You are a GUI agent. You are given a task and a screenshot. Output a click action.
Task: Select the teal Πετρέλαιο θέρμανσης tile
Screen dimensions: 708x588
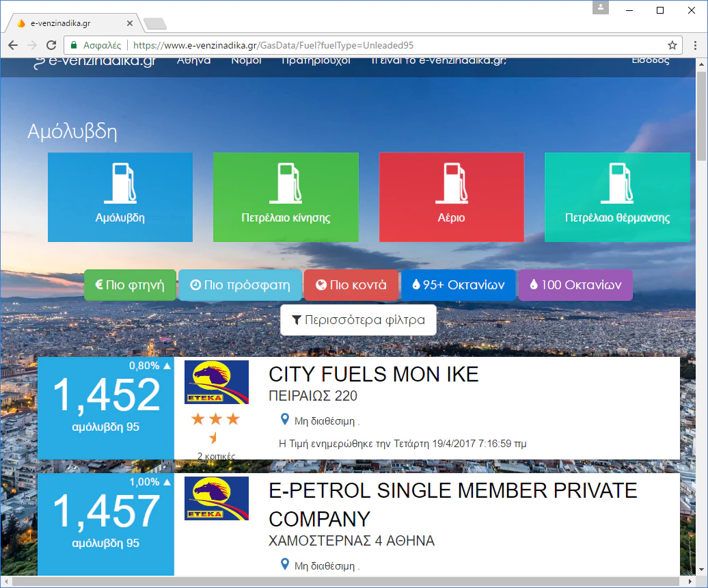[617, 197]
